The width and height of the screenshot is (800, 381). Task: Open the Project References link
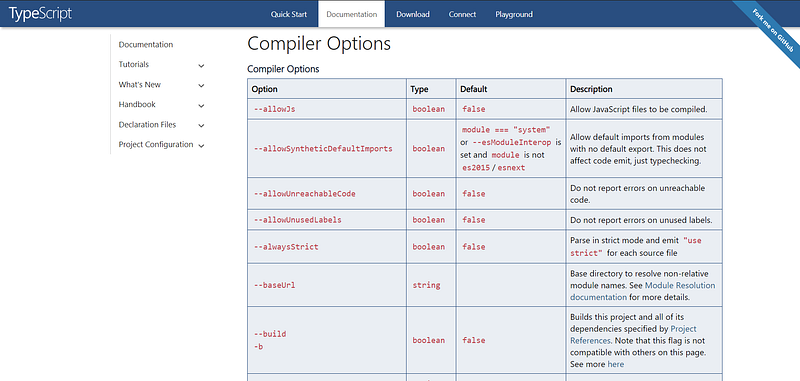633,335
